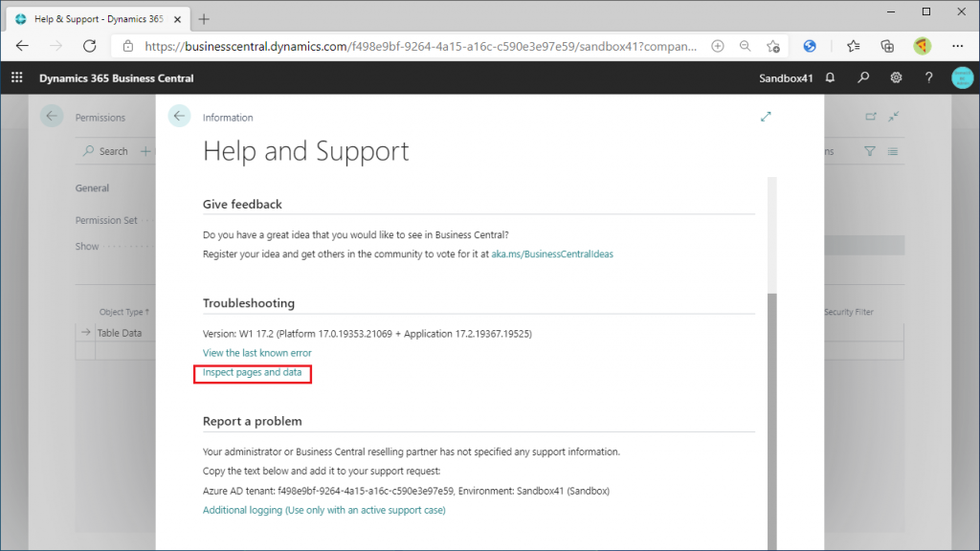Screen dimensions: 980x551
Task: Click the Report a problem heading
Action: coord(252,421)
